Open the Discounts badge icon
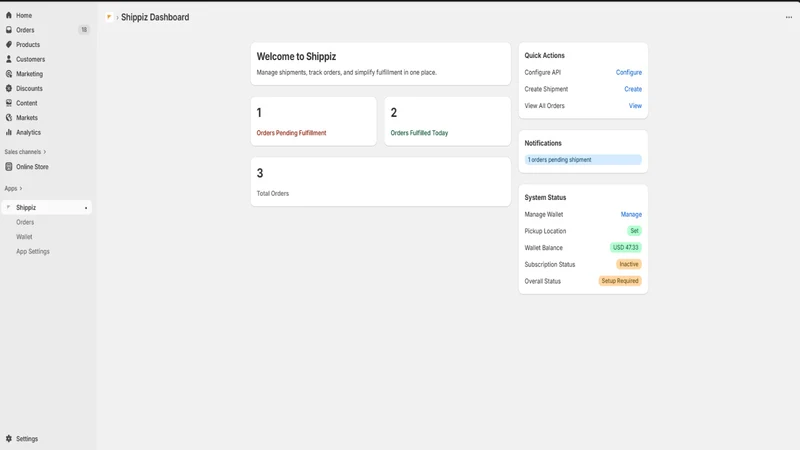Viewport: 800px width, 450px height. [9, 88]
